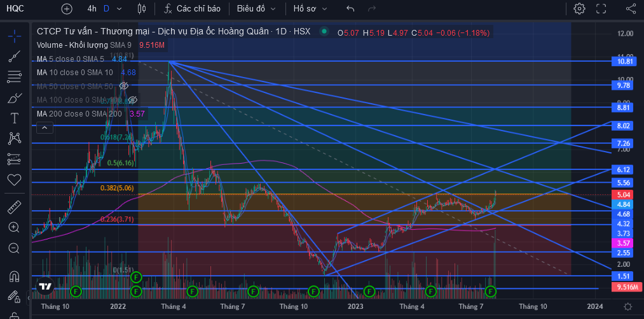Image resolution: width=644 pixels, height=319 pixels.
Task: Open the Hồ sơ dropdown menu
Action: 310,8
